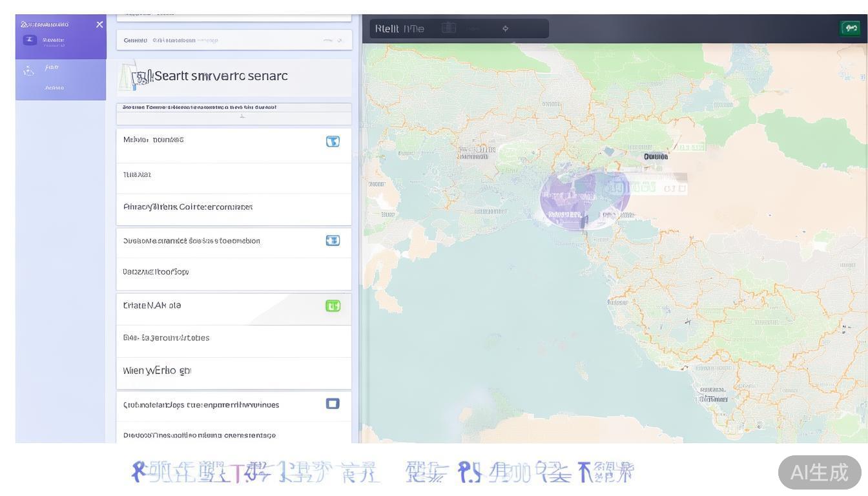The image size is (868, 496).
Task: Click the purple circle marker on the map
Action: (584, 199)
